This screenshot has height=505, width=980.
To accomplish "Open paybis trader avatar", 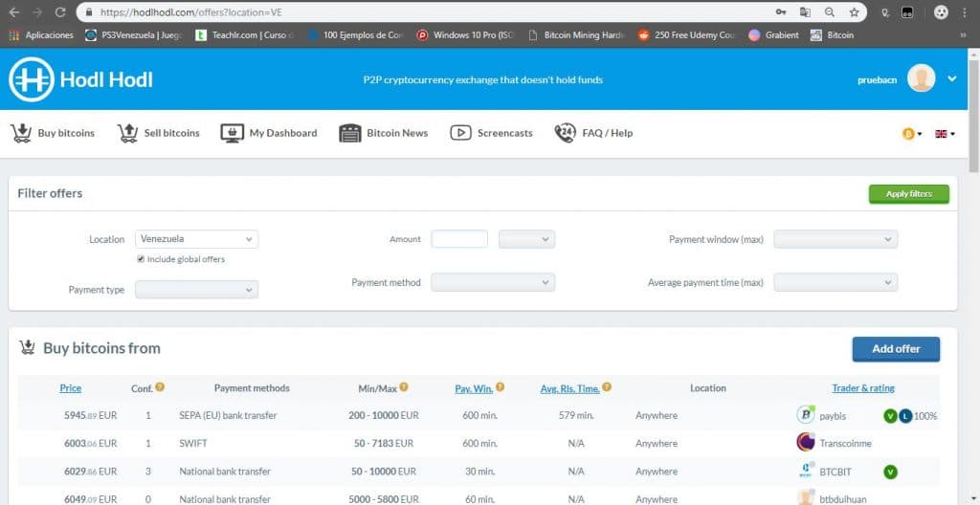I will coord(806,415).
